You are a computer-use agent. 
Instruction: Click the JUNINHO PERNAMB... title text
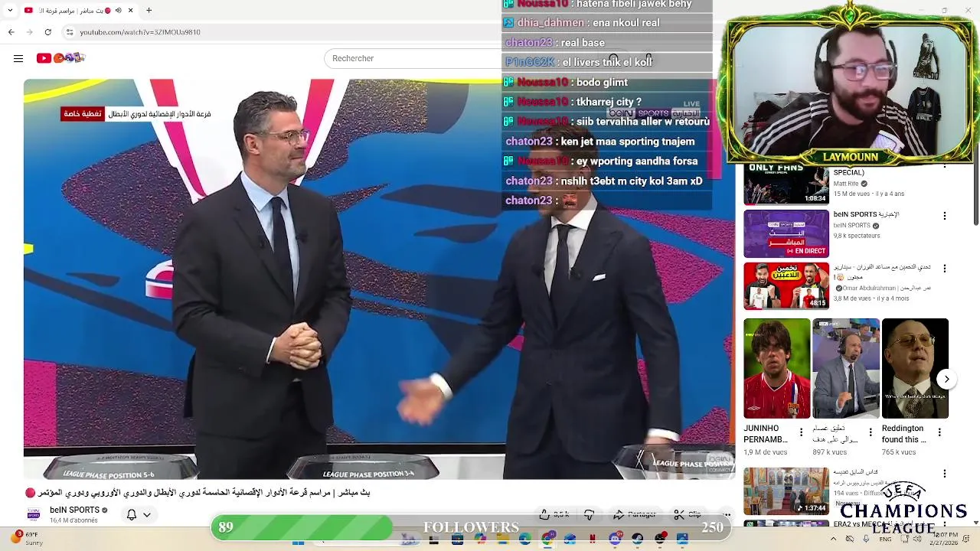[766, 434]
